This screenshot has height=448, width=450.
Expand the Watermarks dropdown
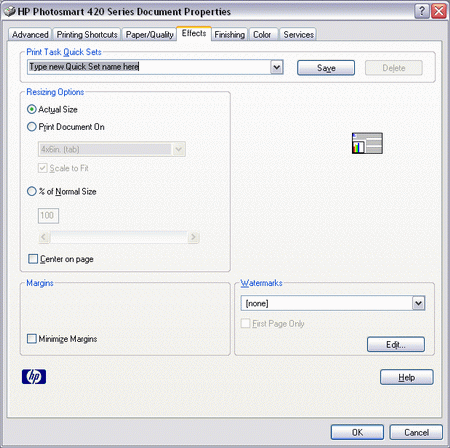[x=418, y=303]
